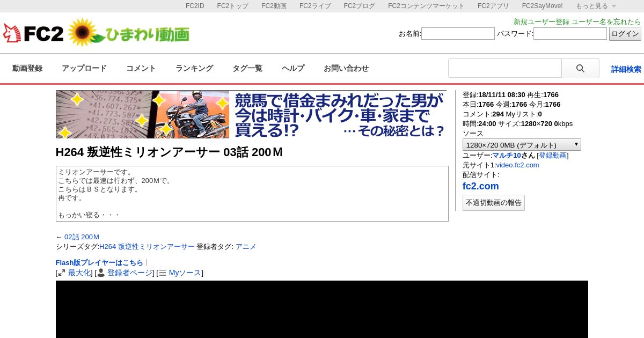Go to コメント in navigation
Viewport: 644px width, 338px height.
click(141, 69)
